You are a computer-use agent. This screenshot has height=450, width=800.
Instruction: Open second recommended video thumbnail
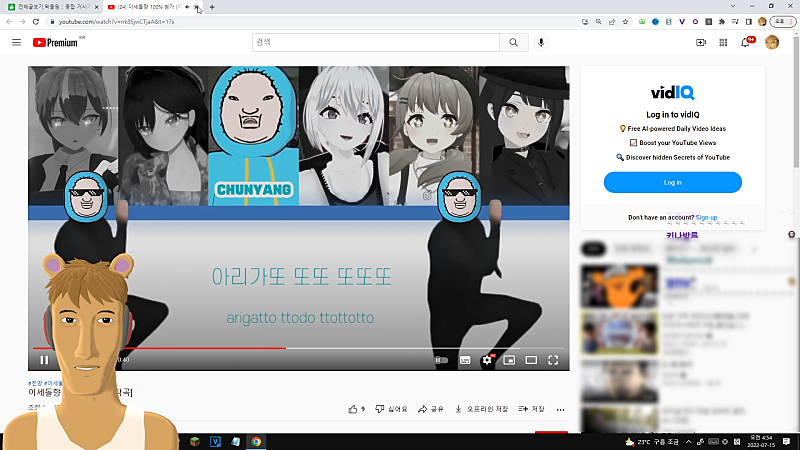pos(619,333)
